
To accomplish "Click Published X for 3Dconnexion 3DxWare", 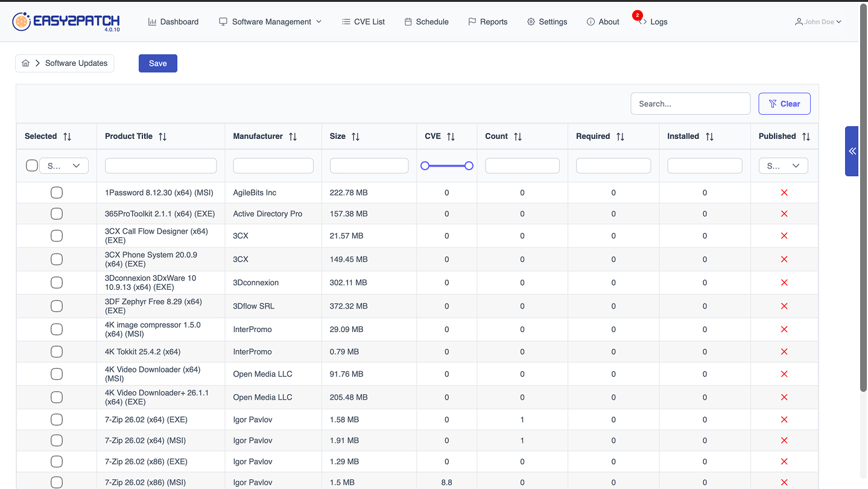I will (784, 283).
